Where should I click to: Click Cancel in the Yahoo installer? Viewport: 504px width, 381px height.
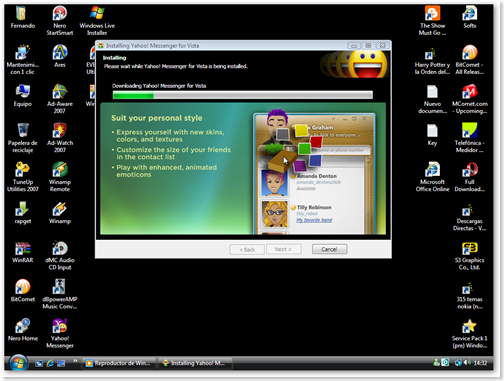[x=329, y=249]
